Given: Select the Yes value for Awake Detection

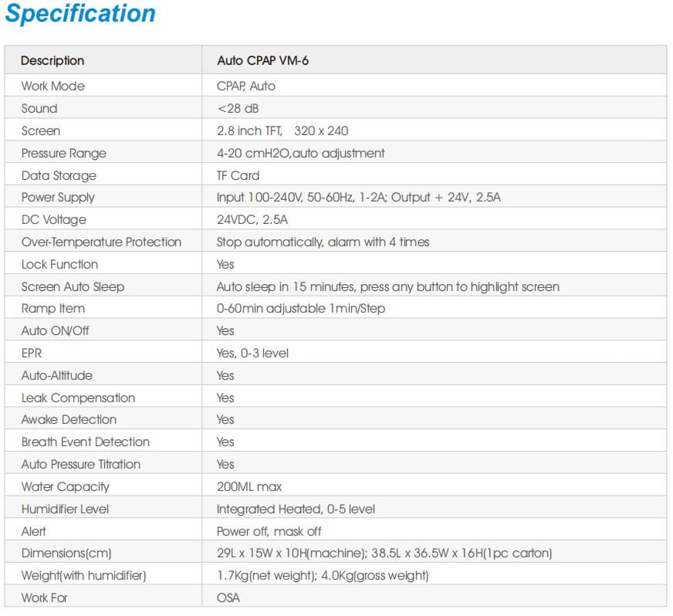Looking at the screenshot, I should pyautogui.click(x=225, y=420).
